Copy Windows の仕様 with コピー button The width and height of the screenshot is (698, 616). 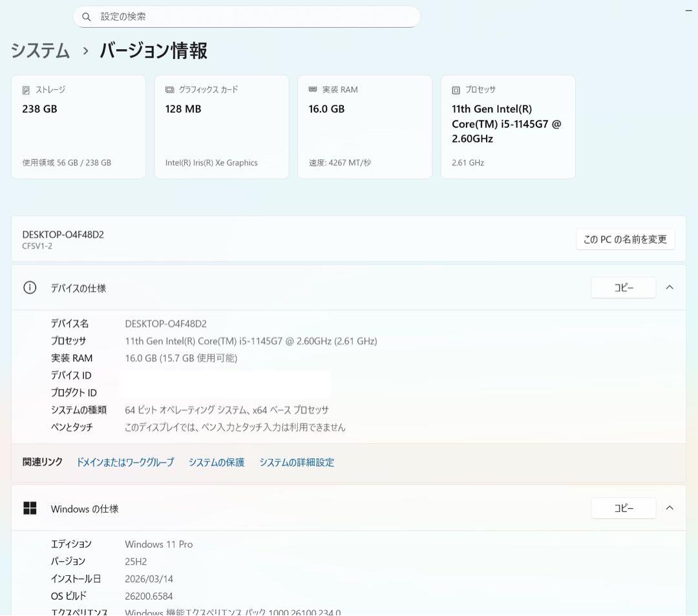(623, 508)
